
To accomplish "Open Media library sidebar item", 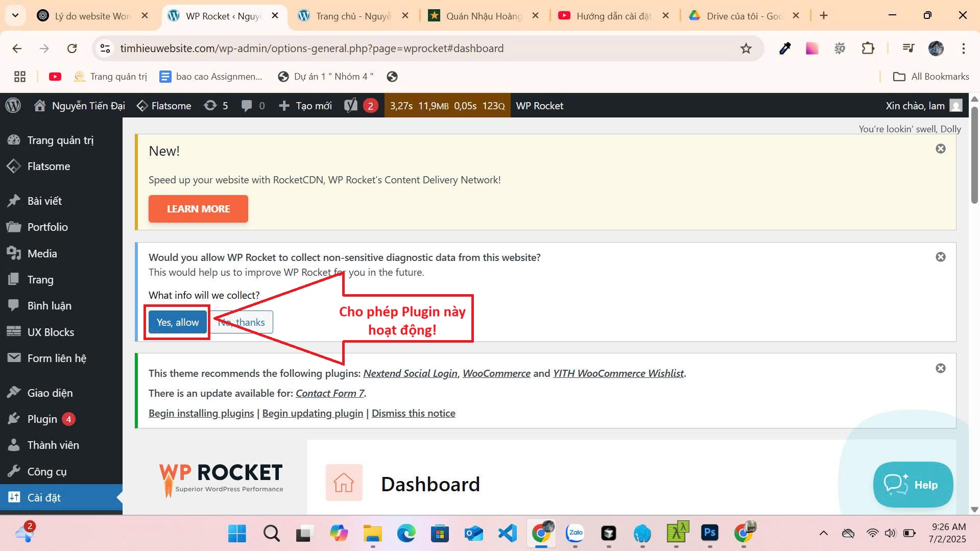I will pos(61,253).
